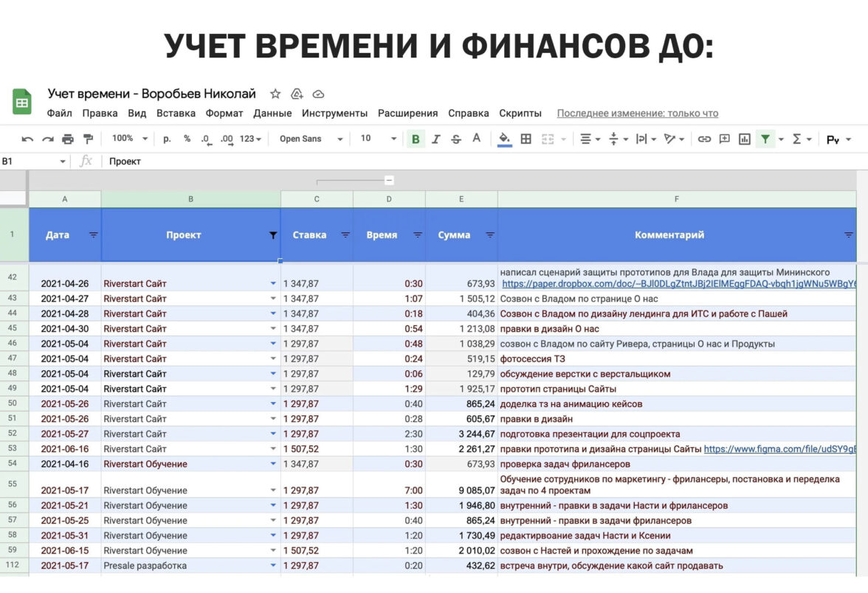Open the Open Sans font dropdown
This screenshot has height=593, width=868.
point(311,139)
